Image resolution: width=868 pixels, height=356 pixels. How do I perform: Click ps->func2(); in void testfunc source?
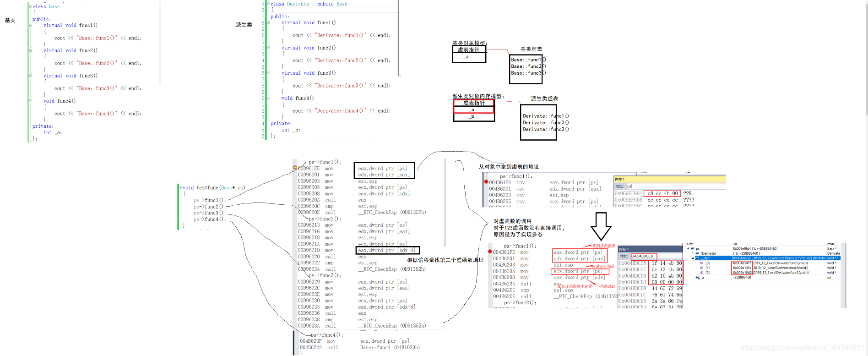tap(210, 207)
